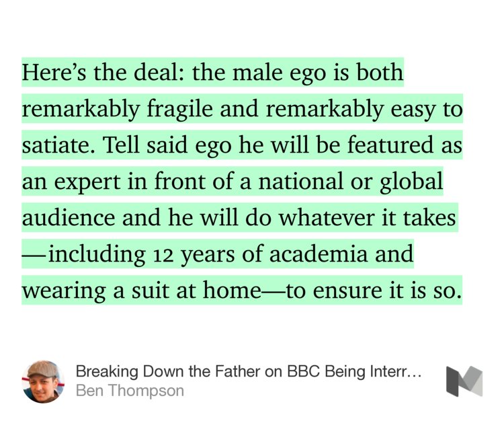Viewport: 504px width, 423px height.
Task: Open Ben Thompson's profile photo
Action: (x=43, y=381)
